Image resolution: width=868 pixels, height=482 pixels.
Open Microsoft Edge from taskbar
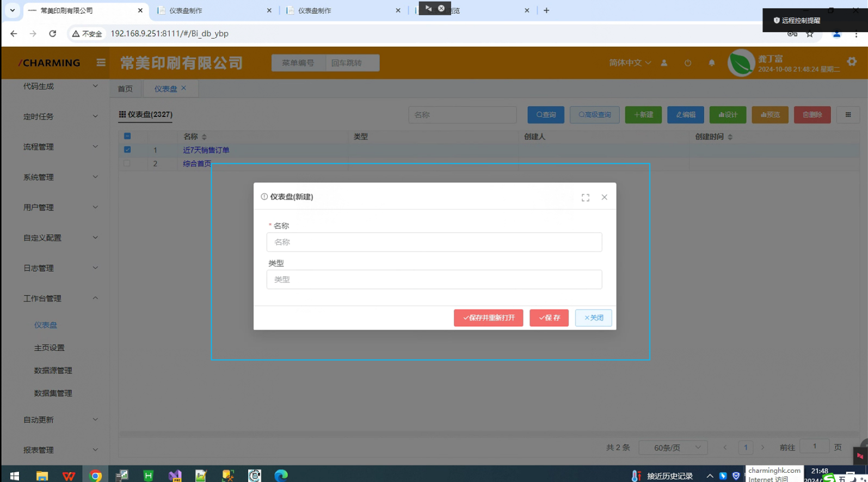pyautogui.click(x=281, y=475)
